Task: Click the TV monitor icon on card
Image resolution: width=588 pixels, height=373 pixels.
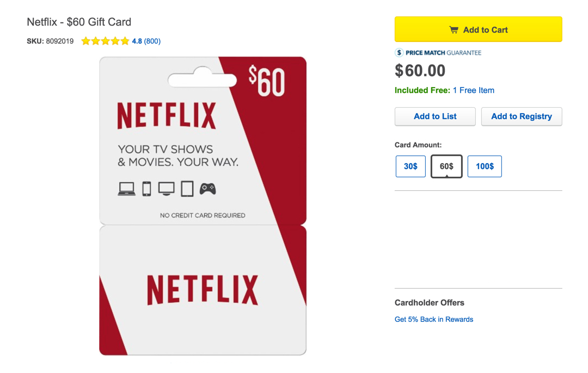Action: pyautogui.click(x=166, y=189)
